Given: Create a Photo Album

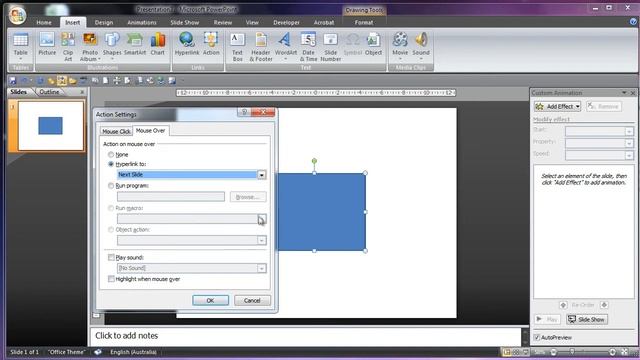Looking at the screenshot, I should coord(90,47).
